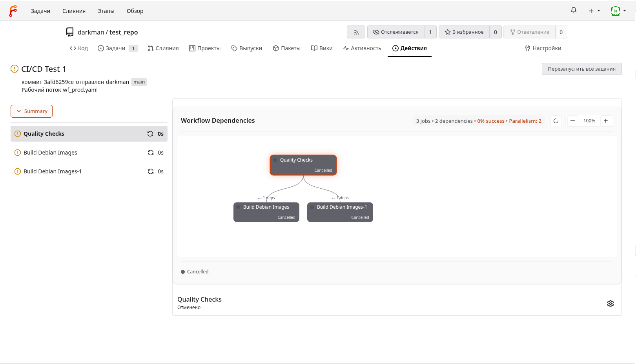Select Build Debian Images-1 node in graph
The image size is (636, 364).
[x=340, y=212]
